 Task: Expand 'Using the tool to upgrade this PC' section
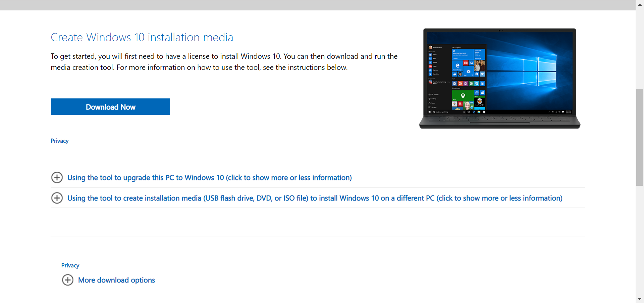210,178
